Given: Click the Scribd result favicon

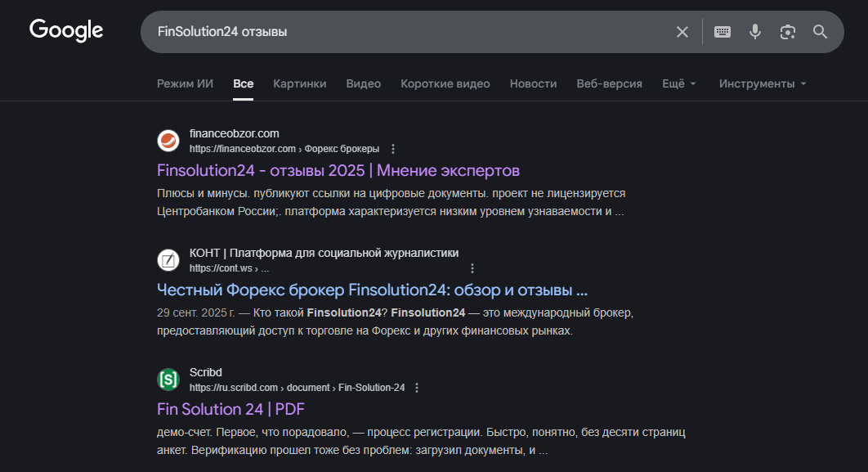Looking at the screenshot, I should [168, 380].
